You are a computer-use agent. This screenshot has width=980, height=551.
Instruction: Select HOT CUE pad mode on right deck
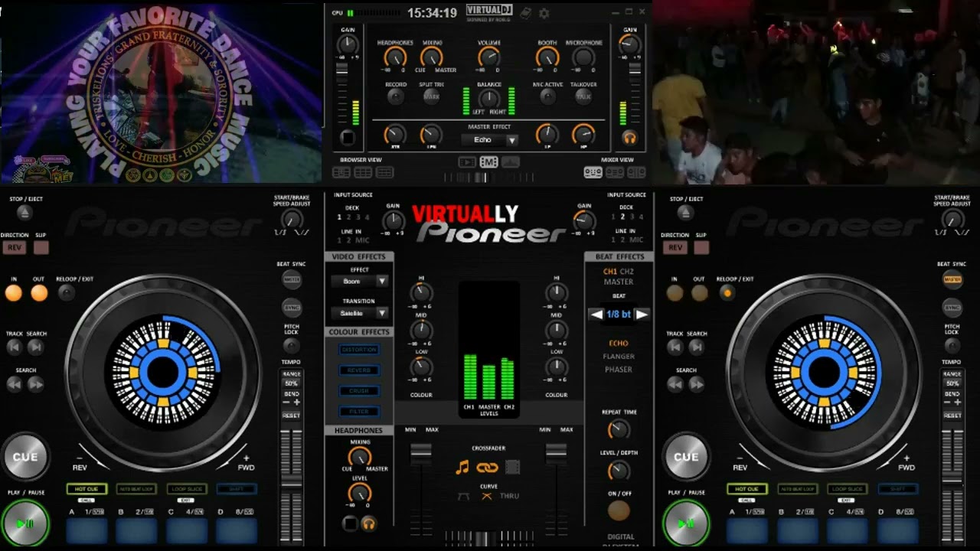[747, 489]
